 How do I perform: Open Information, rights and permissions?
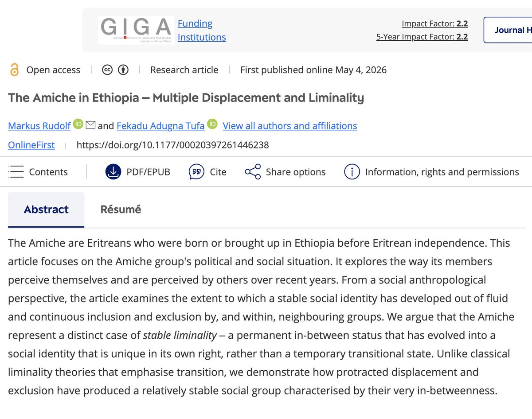click(x=431, y=172)
